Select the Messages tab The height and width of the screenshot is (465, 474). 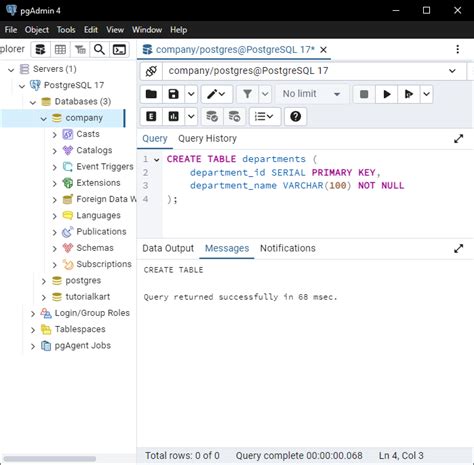(x=227, y=249)
